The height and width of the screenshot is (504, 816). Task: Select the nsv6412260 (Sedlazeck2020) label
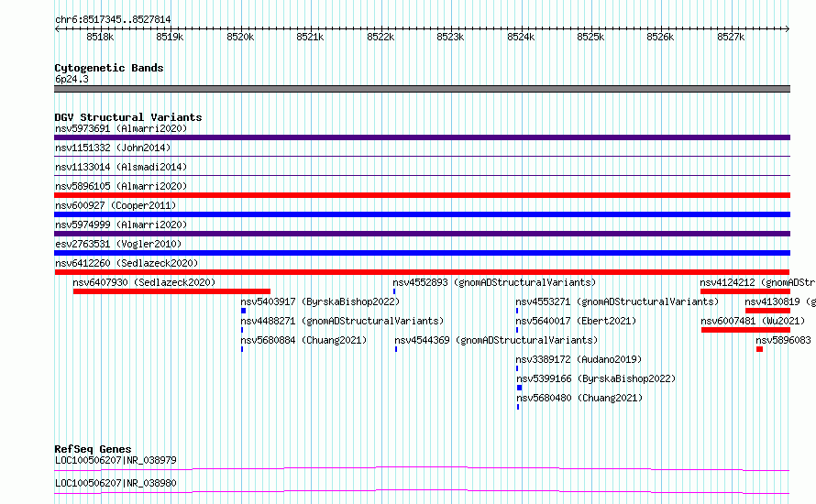[x=127, y=263]
